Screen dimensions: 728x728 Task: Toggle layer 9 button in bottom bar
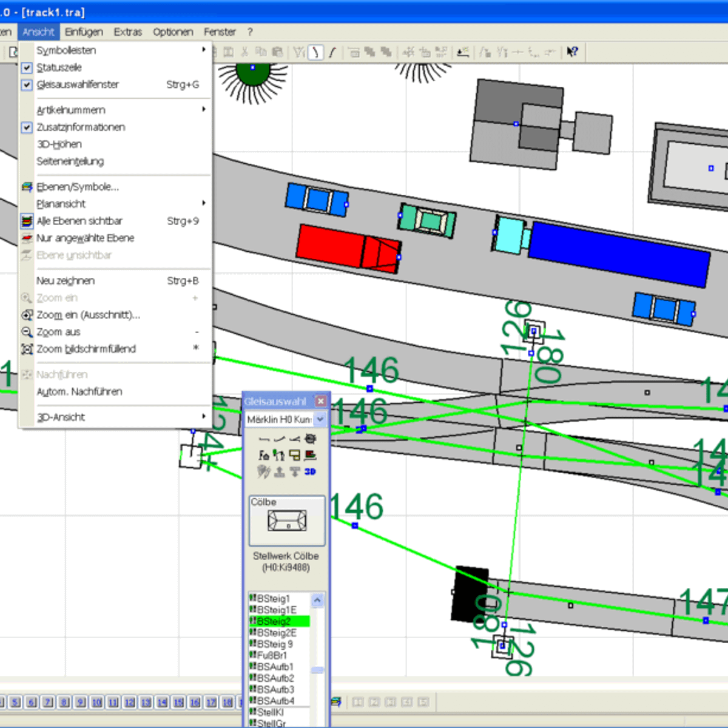click(x=81, y=703)
